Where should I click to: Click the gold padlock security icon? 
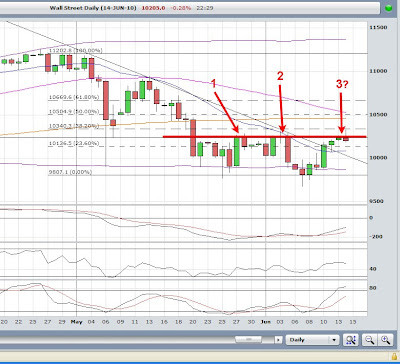(394, 357)
